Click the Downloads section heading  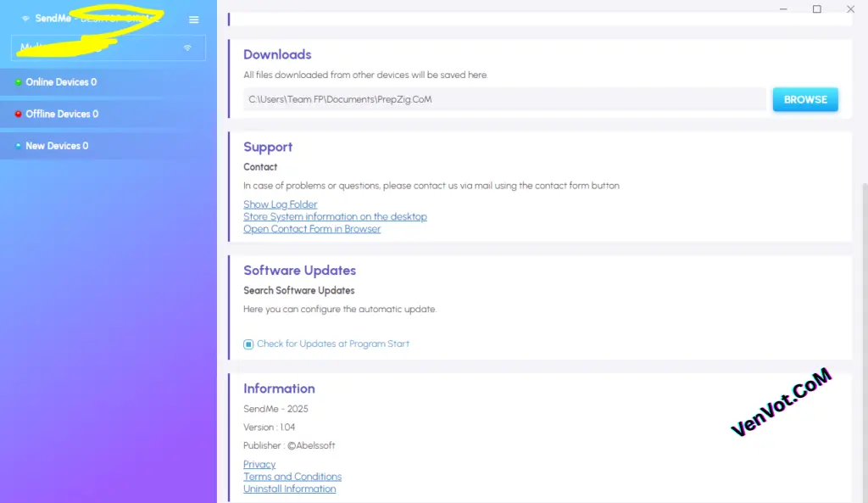tap(277, 54)
